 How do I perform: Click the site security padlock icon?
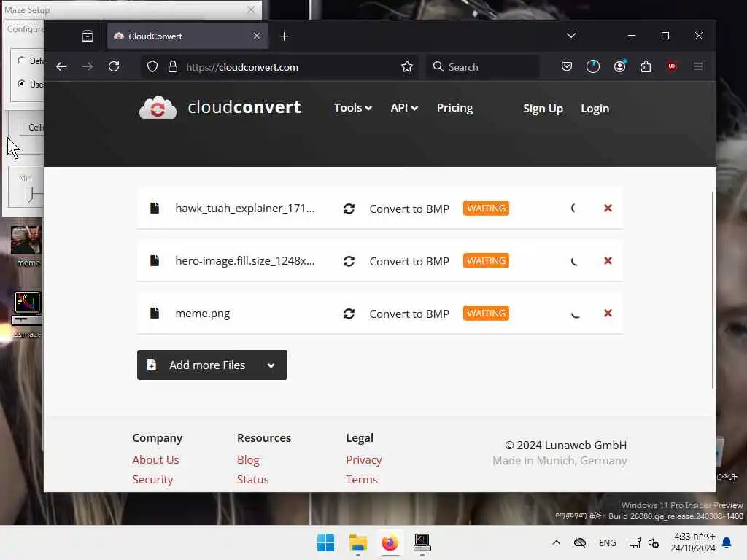(173, 66)
